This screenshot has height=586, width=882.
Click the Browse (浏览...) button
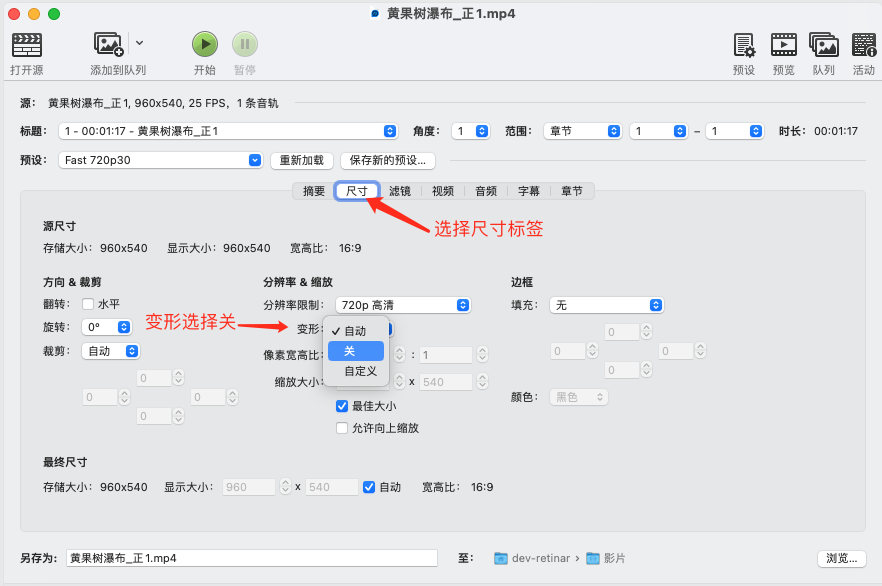(x=842, y=558)
